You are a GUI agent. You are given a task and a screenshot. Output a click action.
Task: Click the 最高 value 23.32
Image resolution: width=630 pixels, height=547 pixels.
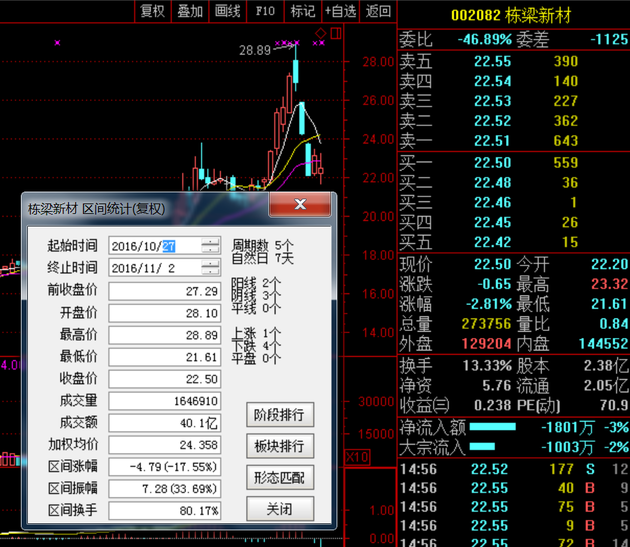click(609, 284)
